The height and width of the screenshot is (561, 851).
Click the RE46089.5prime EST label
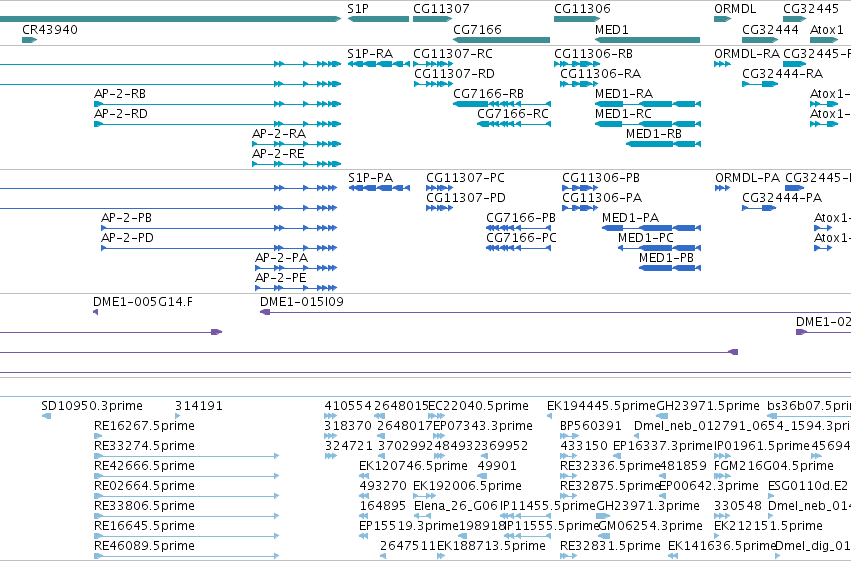coord(144,546)
